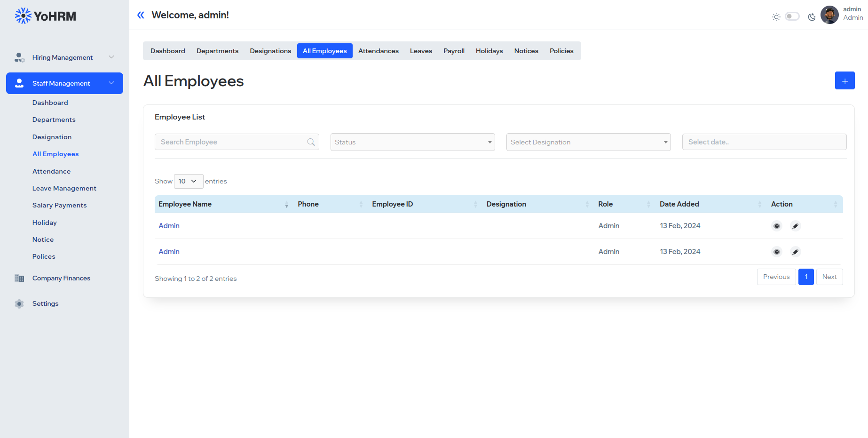The image size is (868, 438).
Task: Focus the Search Employee field
Action: 237,142
